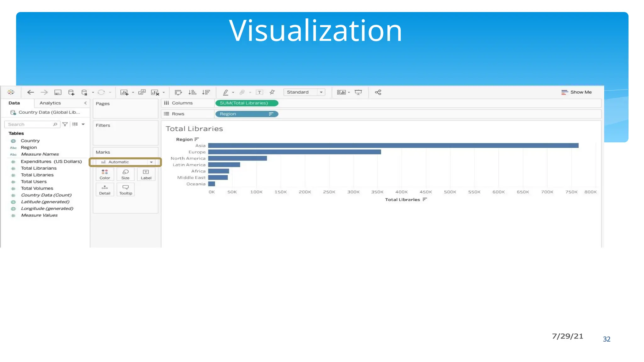Click the Total Libraries axis sort icon

tap(425, 200)
